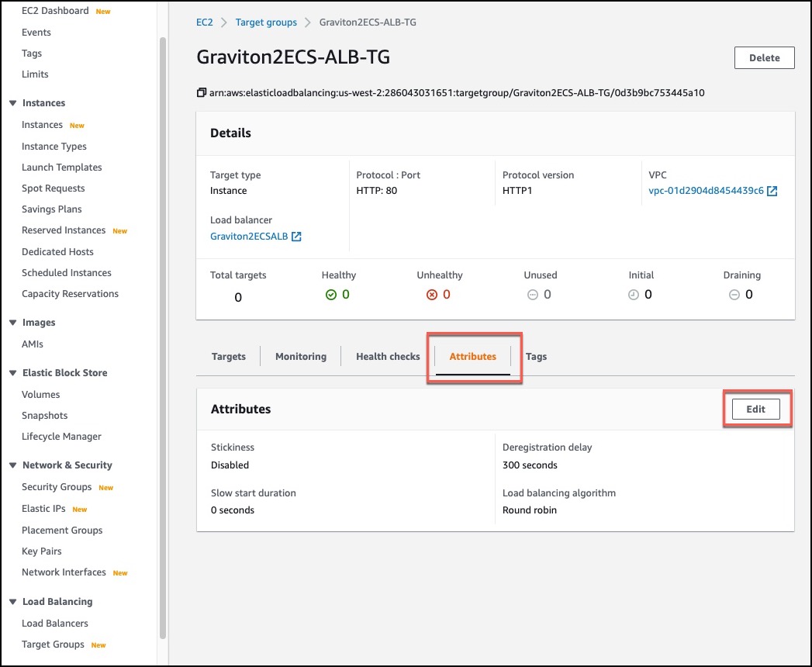The width and height of the screenshot is (812, 667).
Task: Click the Unused status icon
Action: click(x=532, y=295)
